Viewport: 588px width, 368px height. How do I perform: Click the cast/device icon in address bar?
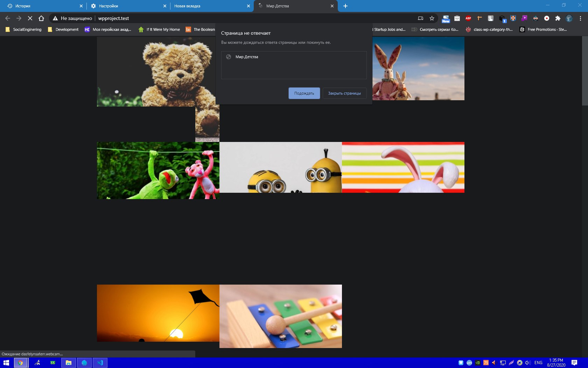click(421, 18)
